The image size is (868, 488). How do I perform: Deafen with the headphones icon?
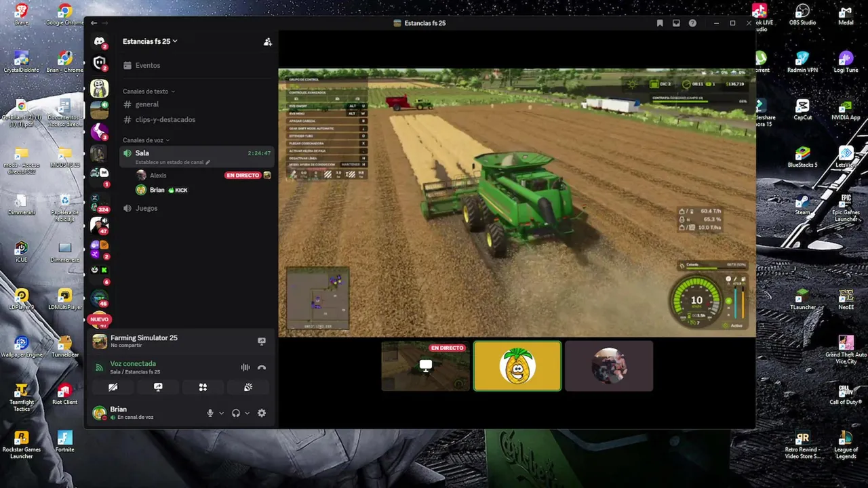pos(236,413)
